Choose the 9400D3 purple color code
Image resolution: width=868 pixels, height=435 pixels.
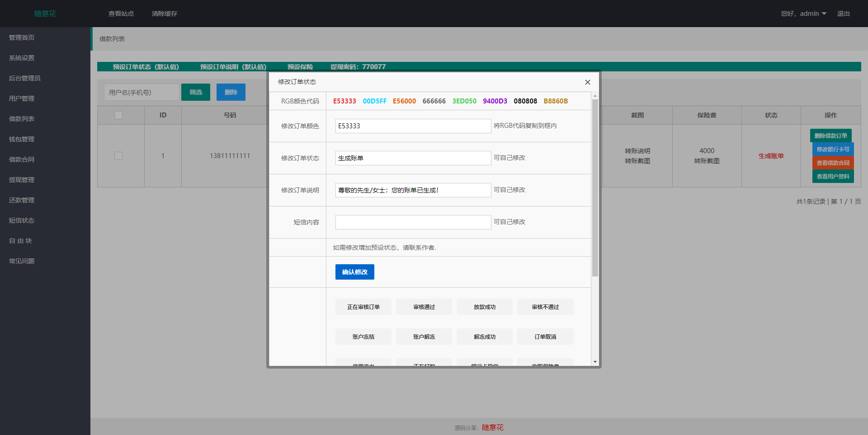495,101
